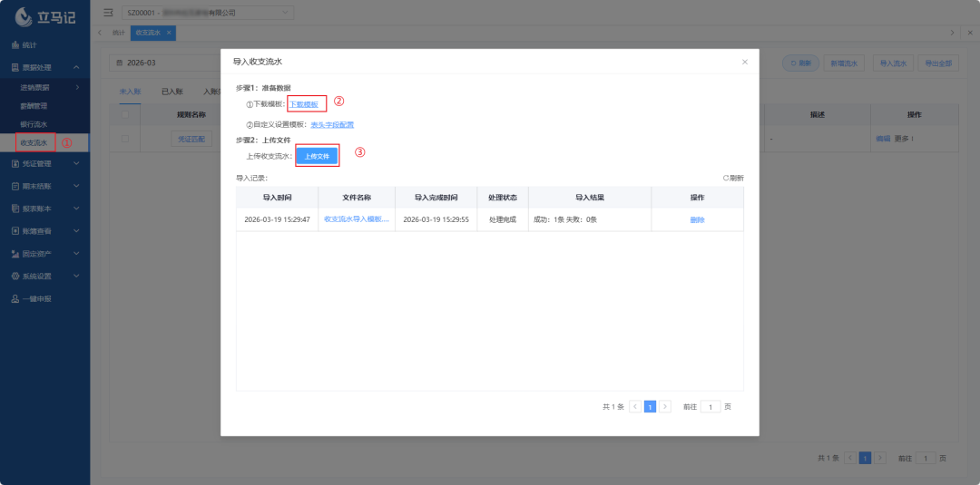Tick the header select-all checkbox in table
Image resolution: width=980 pixels, height=485 pixels.
tap(125, 115)
